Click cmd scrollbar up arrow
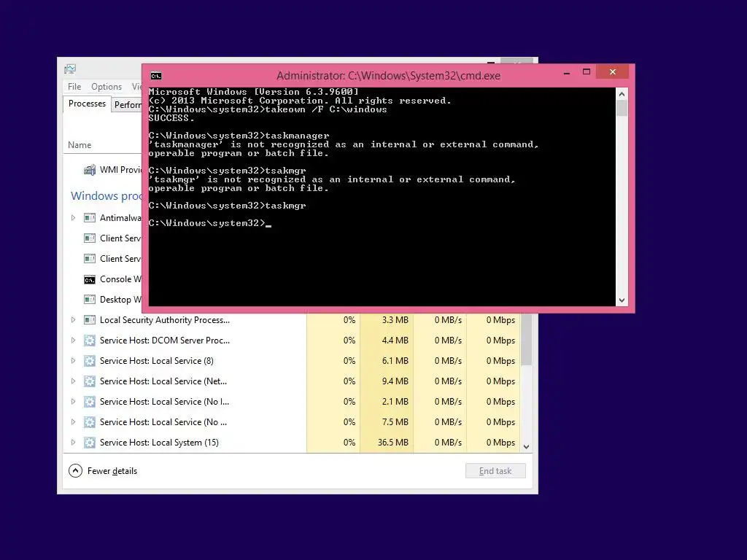The image size is (747, 560). (x=622, y=94)
